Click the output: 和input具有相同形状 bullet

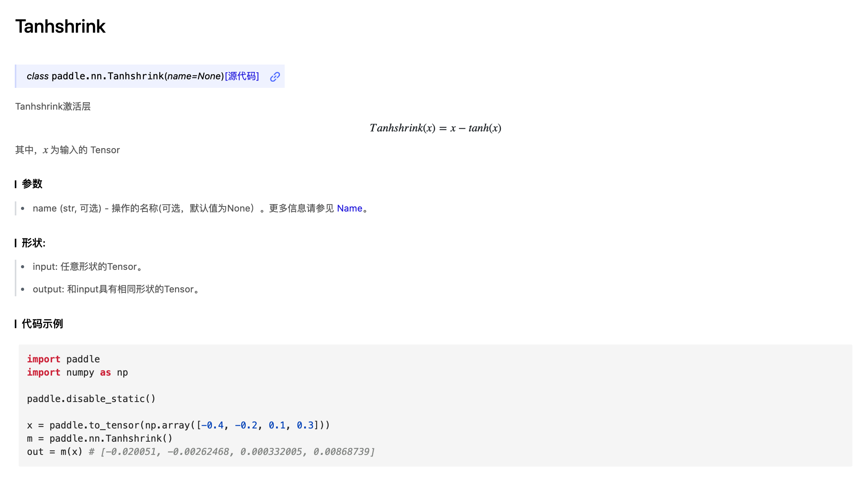115,289
